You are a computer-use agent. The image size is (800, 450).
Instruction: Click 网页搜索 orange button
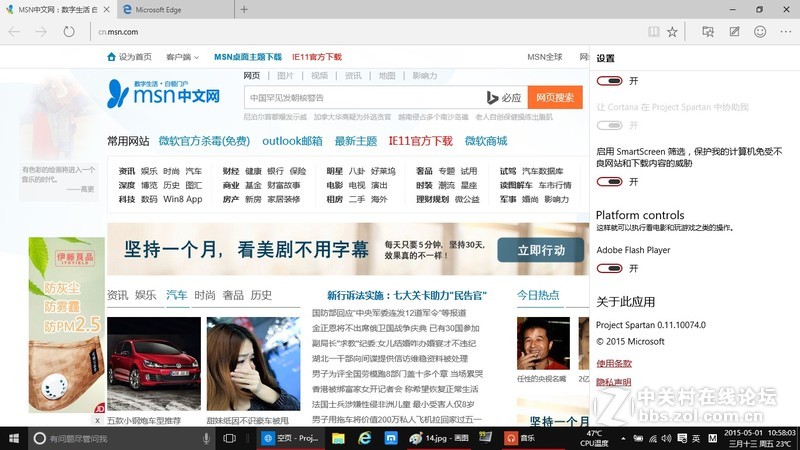(x=555, y=97)
